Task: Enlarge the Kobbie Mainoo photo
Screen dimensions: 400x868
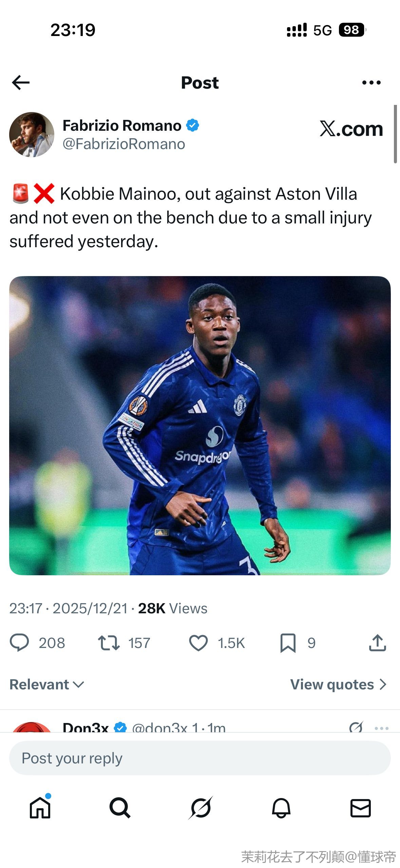Action: point(200,425)
